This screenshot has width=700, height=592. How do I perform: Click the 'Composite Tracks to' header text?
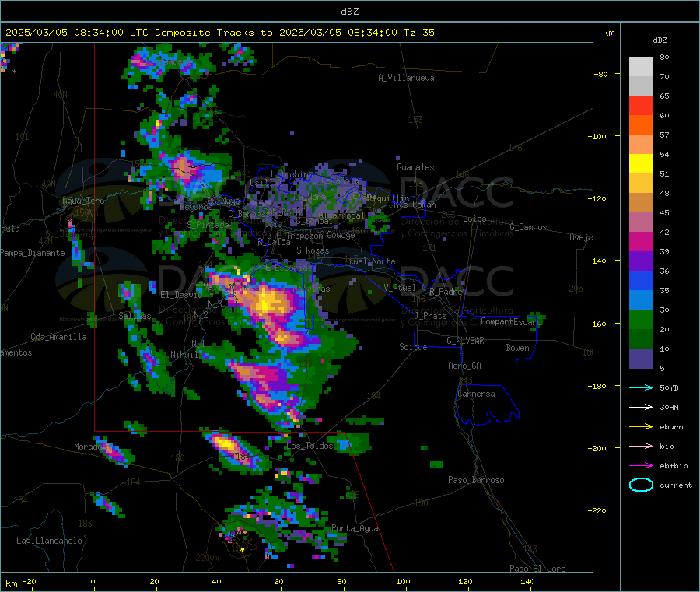(213, 33)
